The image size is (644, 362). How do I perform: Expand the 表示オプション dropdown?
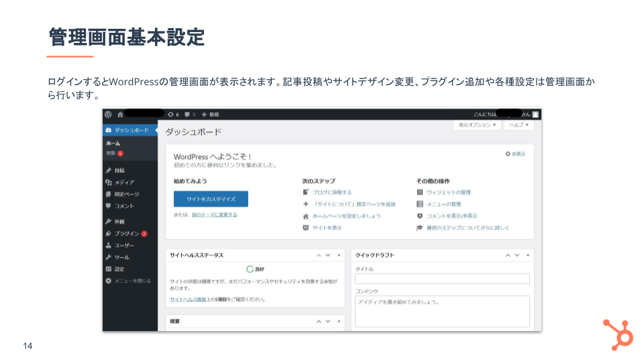point(477,125)
